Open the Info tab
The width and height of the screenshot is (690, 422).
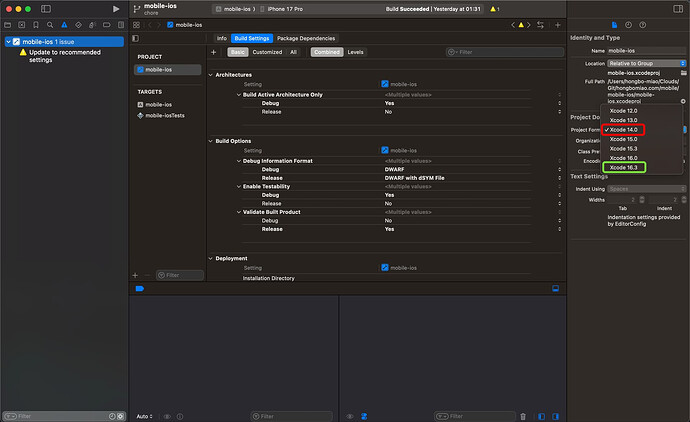pos(222,38)
